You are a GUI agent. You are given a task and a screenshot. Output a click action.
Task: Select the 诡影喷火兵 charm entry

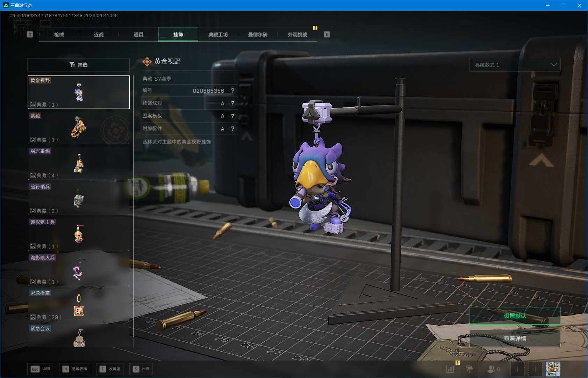(79, 270)
